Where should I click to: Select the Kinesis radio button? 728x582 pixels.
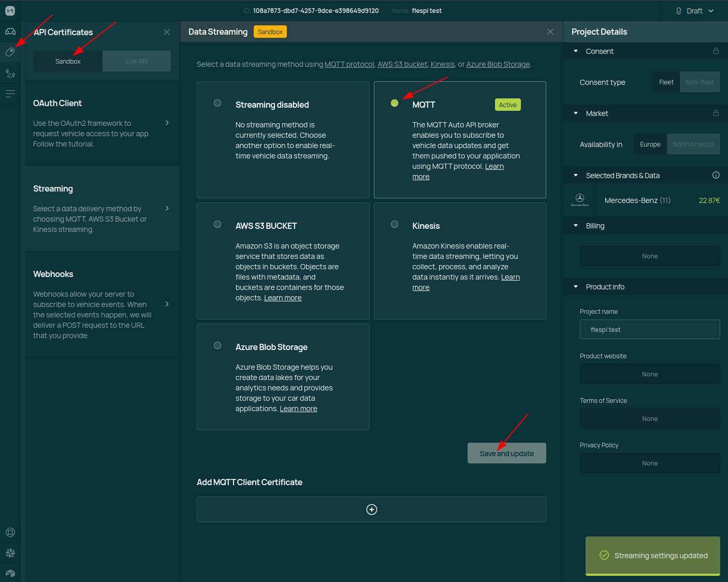coord(395,224)
